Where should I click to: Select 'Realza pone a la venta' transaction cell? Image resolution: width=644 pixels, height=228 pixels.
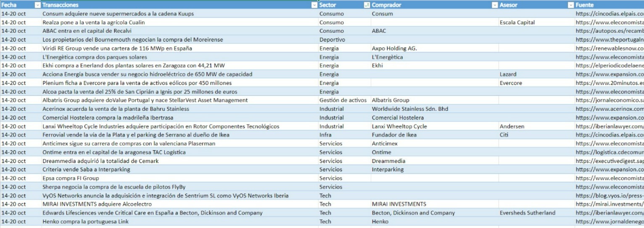pyautogui.click(x=179, y=22)
